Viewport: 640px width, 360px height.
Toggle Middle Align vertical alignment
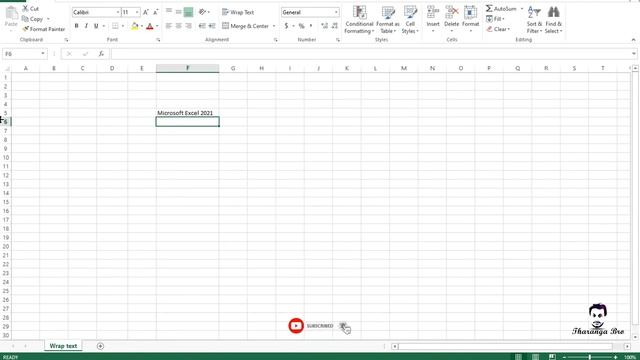pos(178,12)
